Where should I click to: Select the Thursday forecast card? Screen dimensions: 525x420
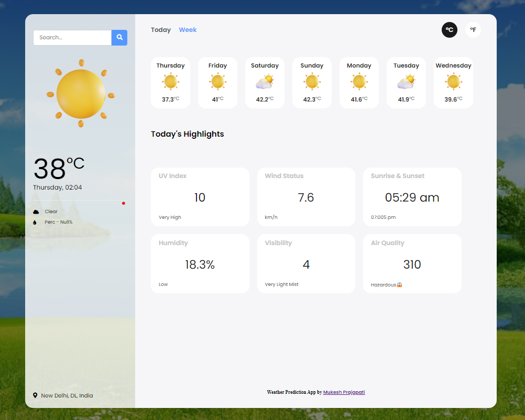click(170, 83)
